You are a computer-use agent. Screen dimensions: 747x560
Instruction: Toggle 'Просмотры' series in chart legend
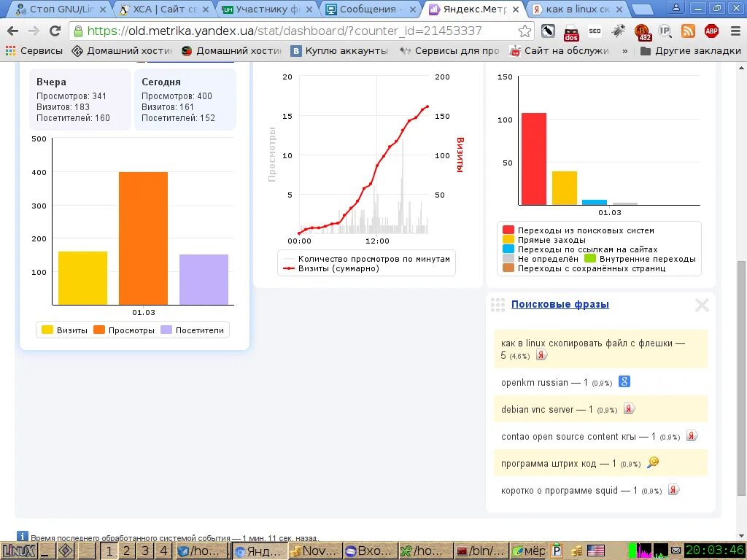(124, 330)
